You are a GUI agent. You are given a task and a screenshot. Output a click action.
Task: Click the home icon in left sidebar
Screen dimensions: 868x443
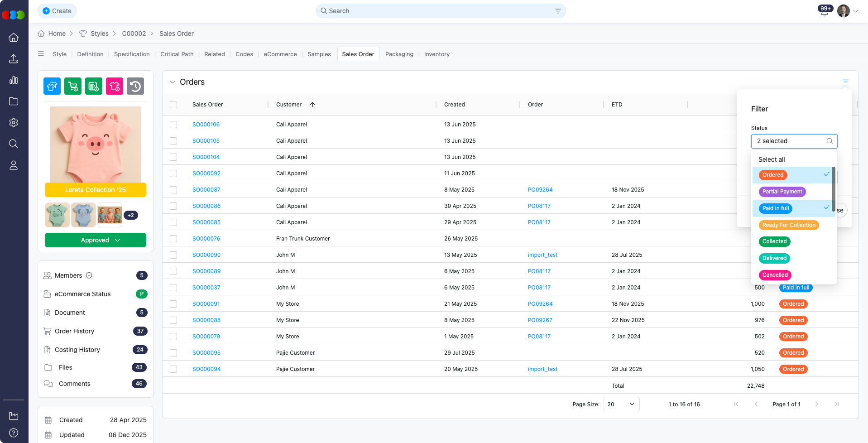14,38
